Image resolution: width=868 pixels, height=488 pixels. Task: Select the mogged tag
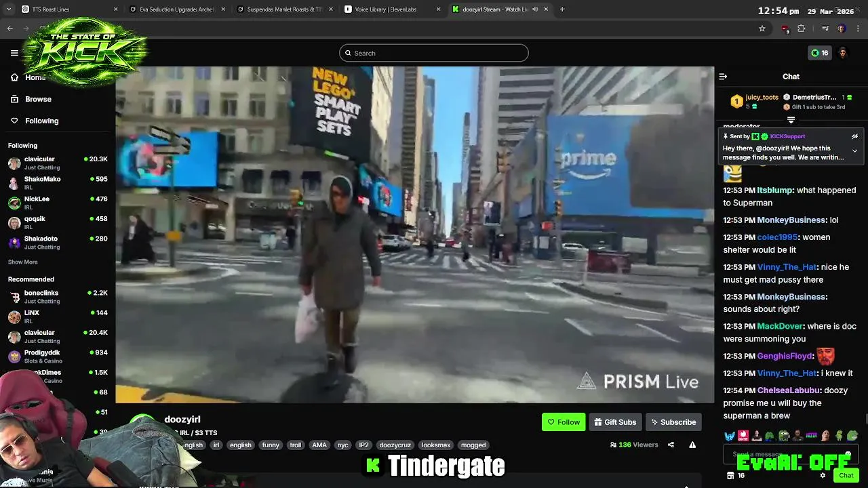(473, 445)
